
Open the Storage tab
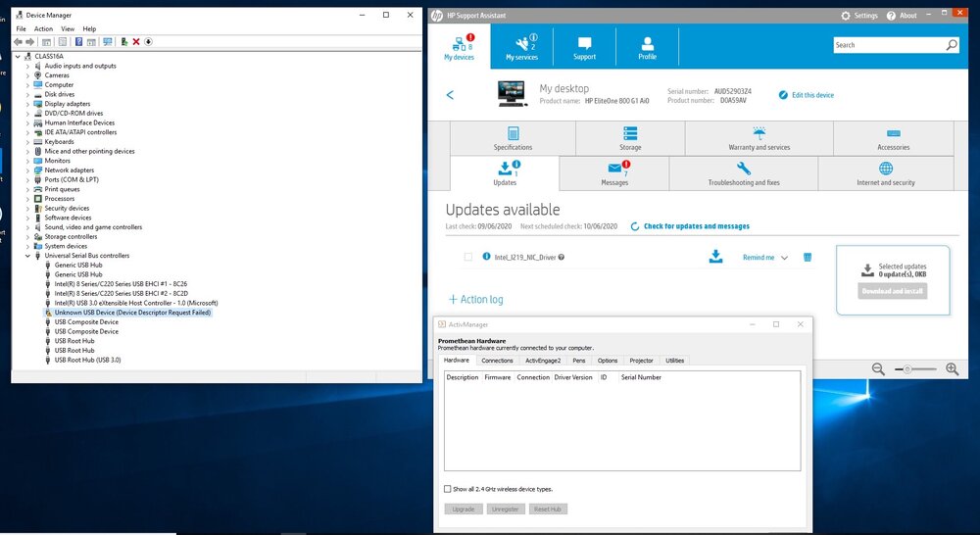pos(630,138)
